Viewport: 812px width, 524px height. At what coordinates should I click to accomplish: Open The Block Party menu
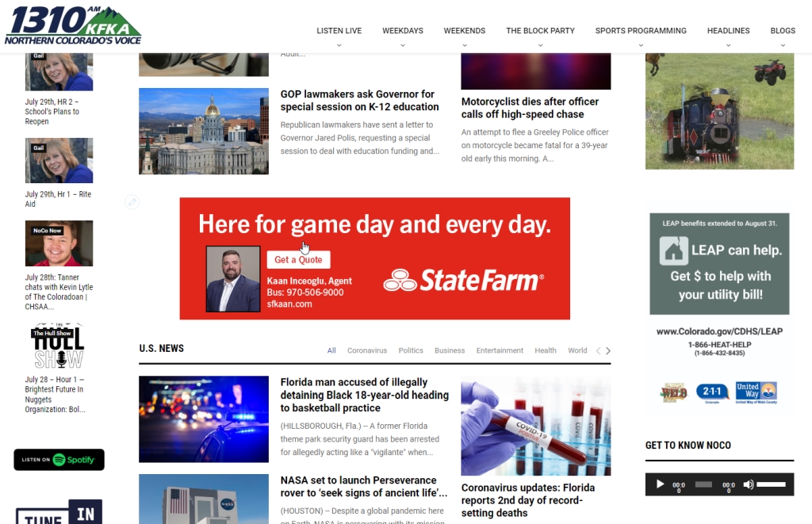pos(540,31)
